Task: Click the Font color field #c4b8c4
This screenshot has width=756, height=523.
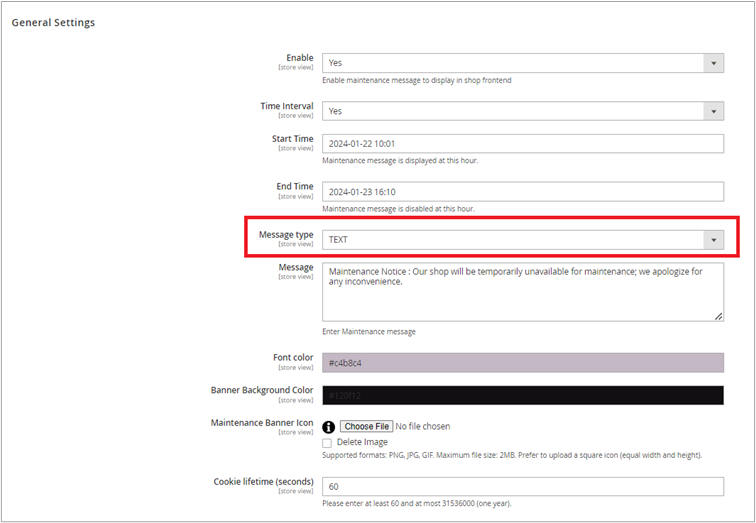Action: 522,362
